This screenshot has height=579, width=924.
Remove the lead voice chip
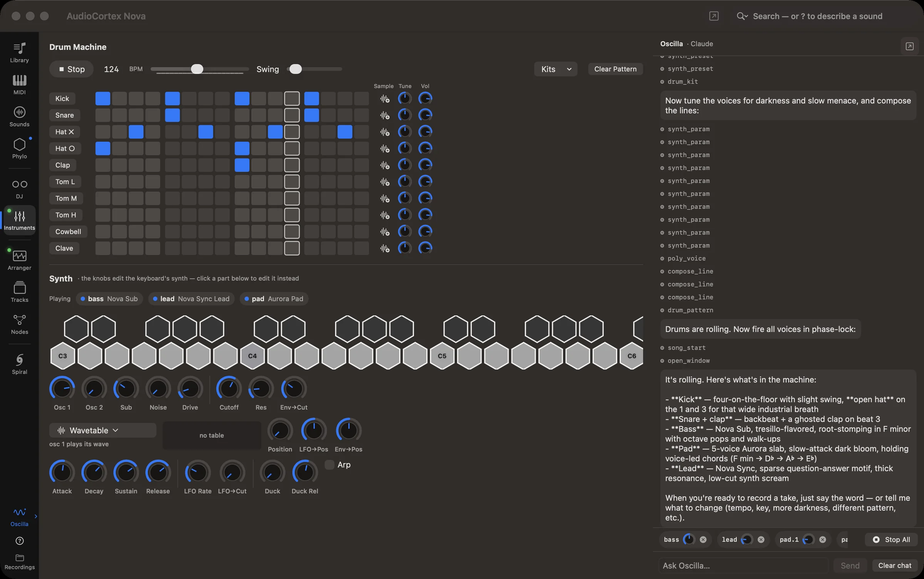(x=761, y=539)
